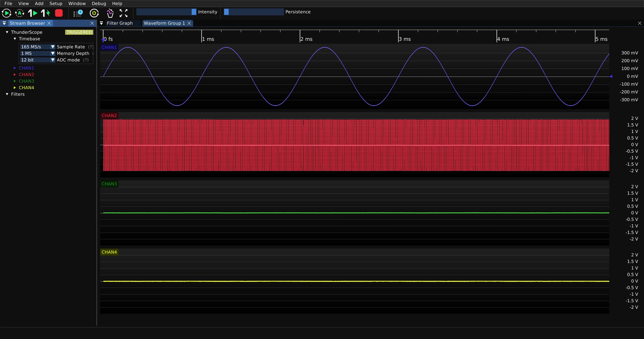Image resolution: width=644 pixels, height=339 pixels.
Task: Toggle fullscreen with the expand arrows icon
Action: pyautogui.click(x=124, y=13)
